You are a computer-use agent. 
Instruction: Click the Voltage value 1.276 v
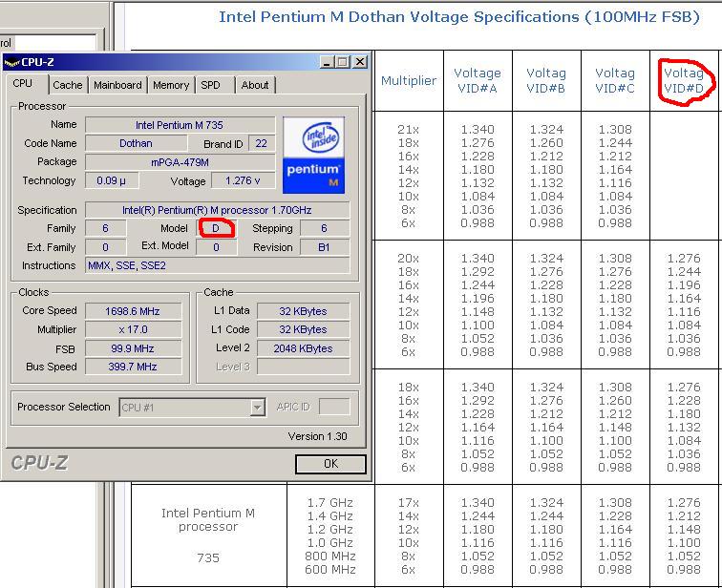pos(244,180)
